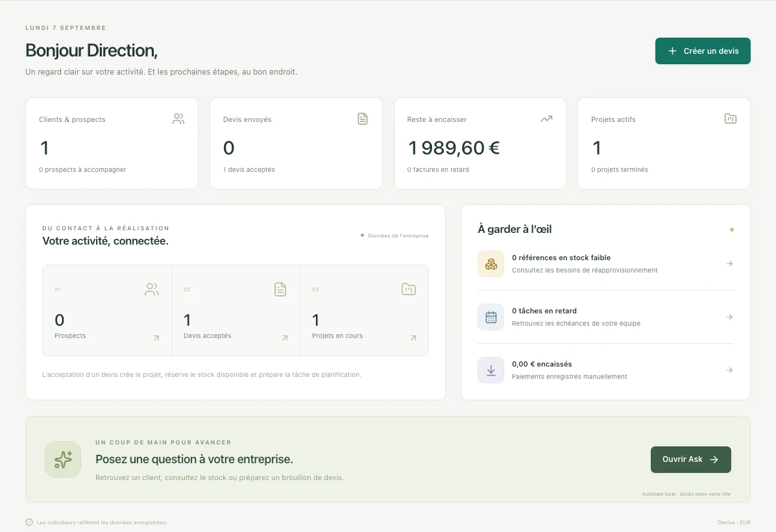Click the download icon for encaissés row
Viewport: 776px width, 532px height.
491,370
